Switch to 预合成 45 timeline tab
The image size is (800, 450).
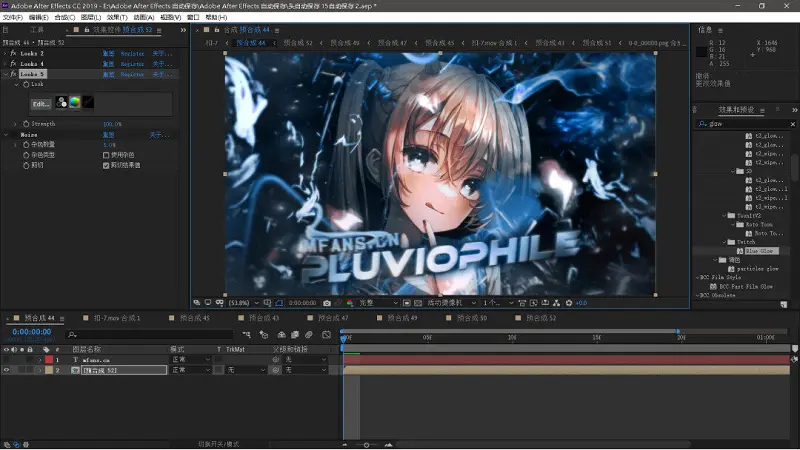[x=194, y=318]
